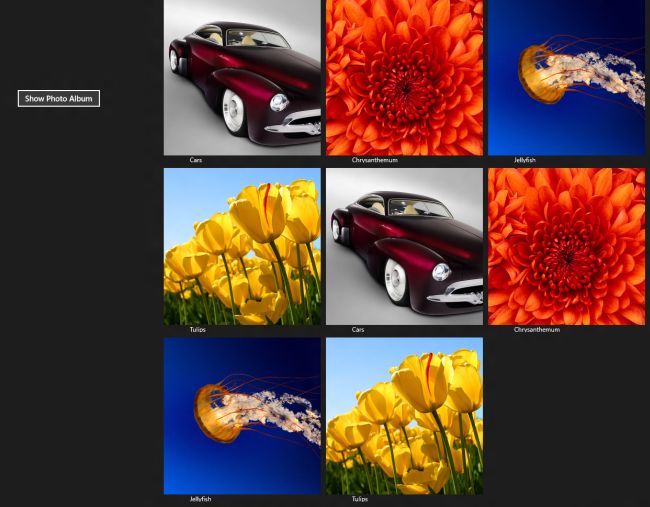This screenshot has height=507, width=650.
Task: Click the Show Photo Album button
Action: pyautogui.click(x=59, y=99)
